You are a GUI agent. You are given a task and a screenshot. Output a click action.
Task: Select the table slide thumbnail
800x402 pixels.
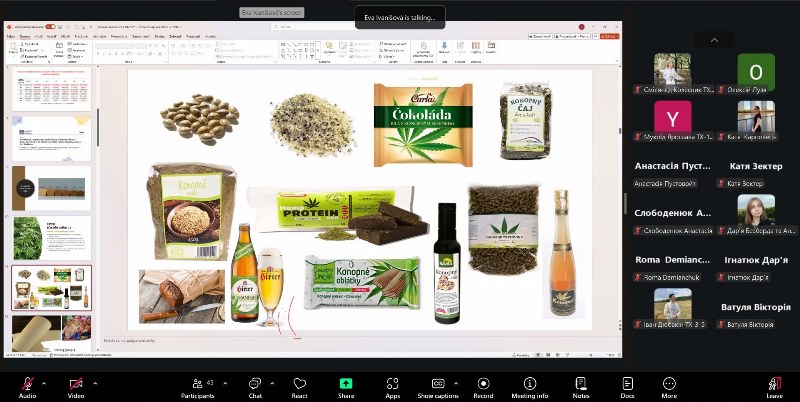point(52,89)
